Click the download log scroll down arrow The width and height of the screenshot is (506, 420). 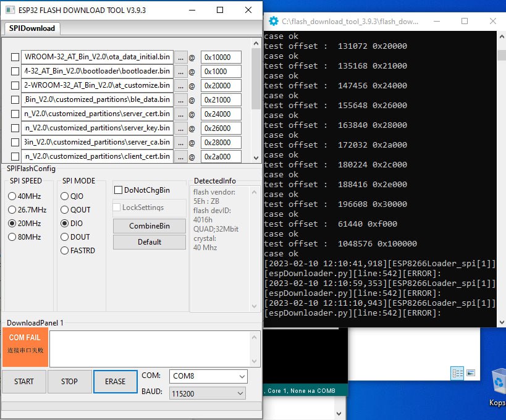coord(254,361)
